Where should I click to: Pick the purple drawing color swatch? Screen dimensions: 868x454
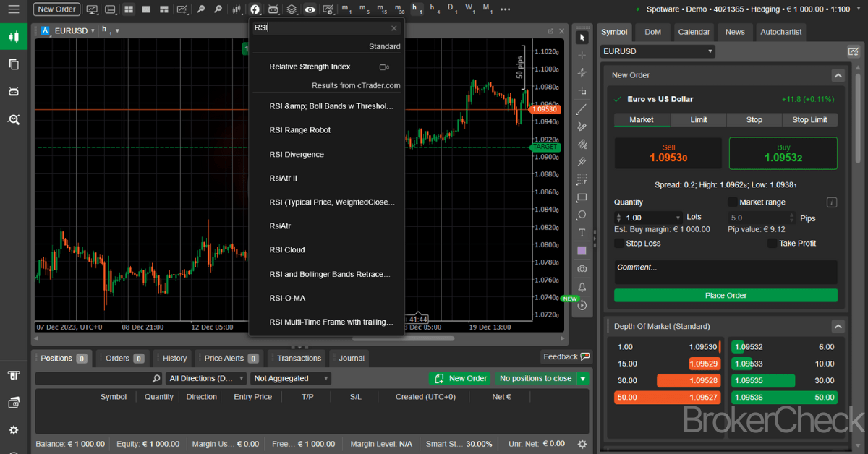(582, 251)
